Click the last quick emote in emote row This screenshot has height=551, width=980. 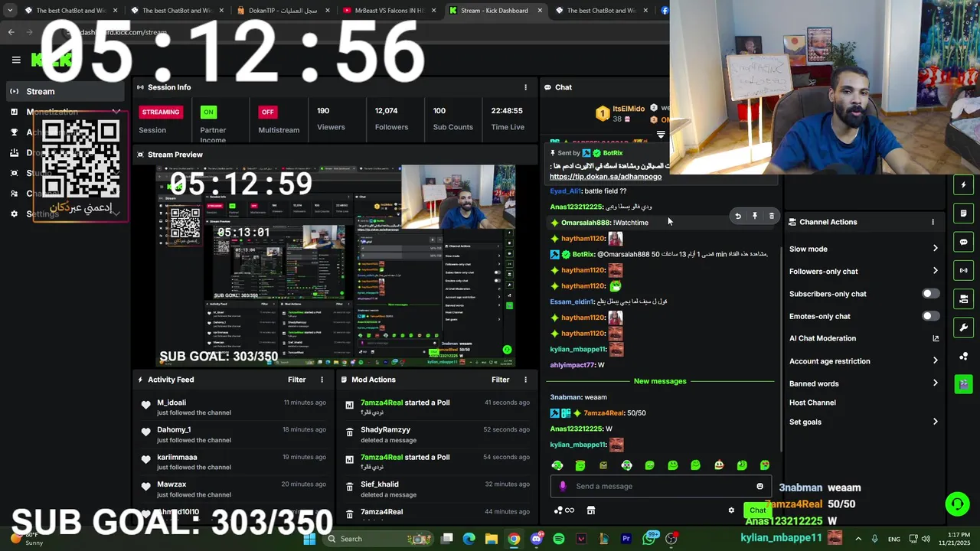pyautogui.click(x=765, y=465)
